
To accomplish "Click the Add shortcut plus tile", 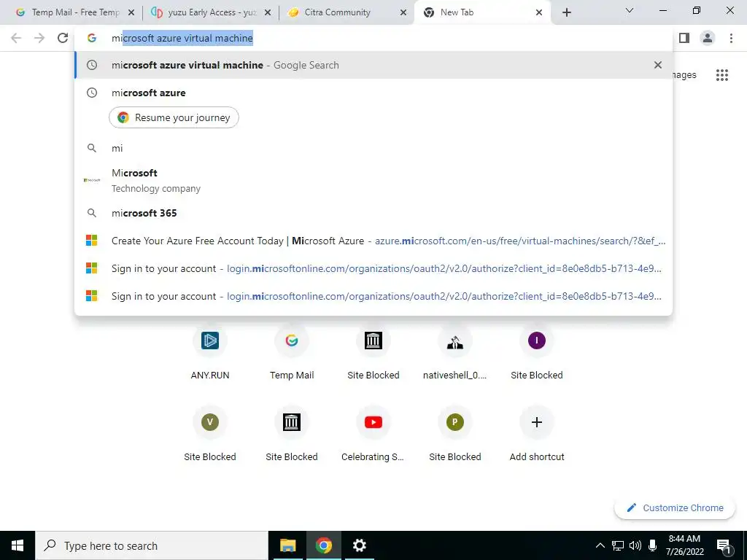I will click(536, 433).
